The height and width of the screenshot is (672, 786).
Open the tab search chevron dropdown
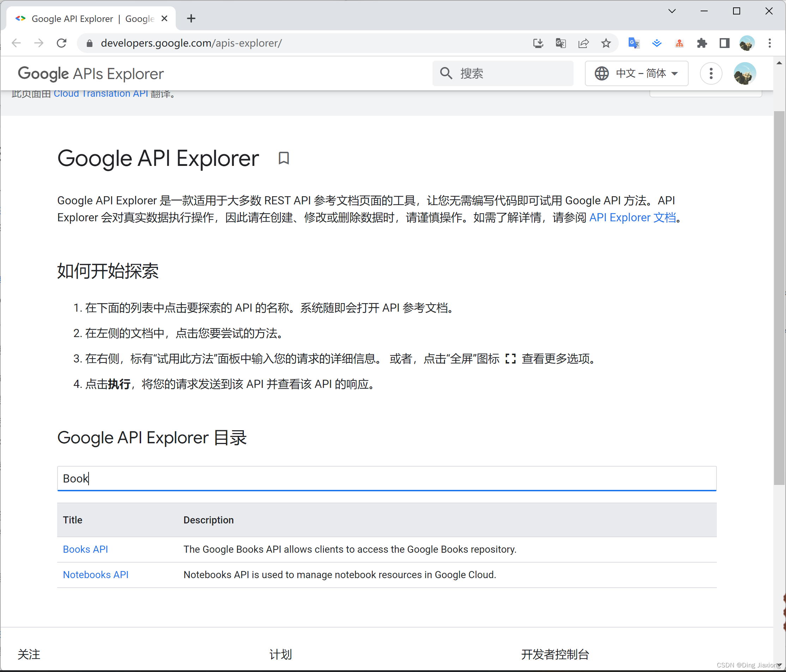(x=672, y=11)
